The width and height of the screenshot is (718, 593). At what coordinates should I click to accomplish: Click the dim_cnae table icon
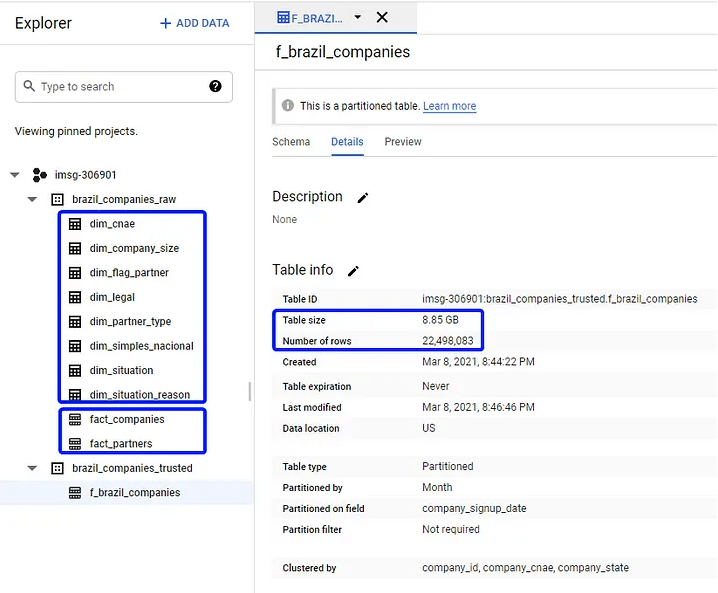tap(74, 224)
